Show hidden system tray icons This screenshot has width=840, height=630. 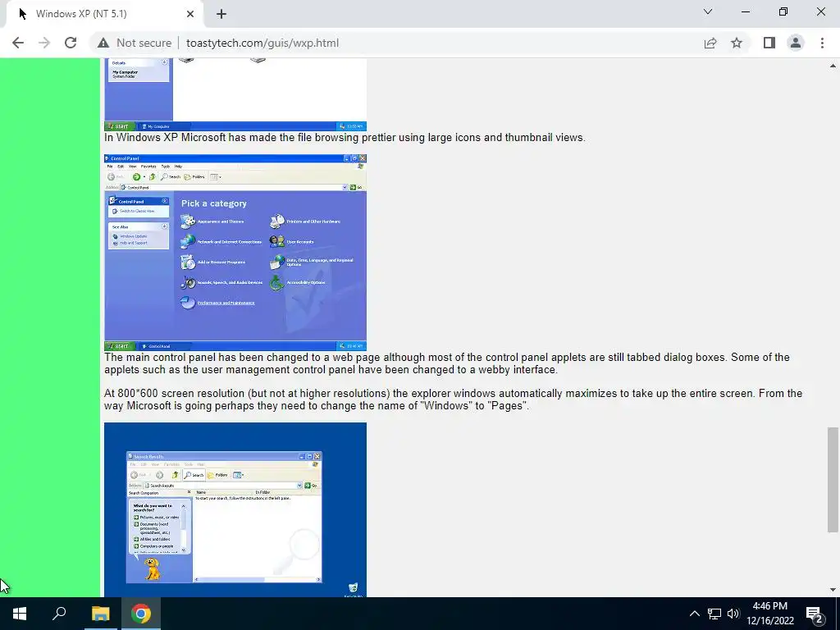tap(694, 614)
